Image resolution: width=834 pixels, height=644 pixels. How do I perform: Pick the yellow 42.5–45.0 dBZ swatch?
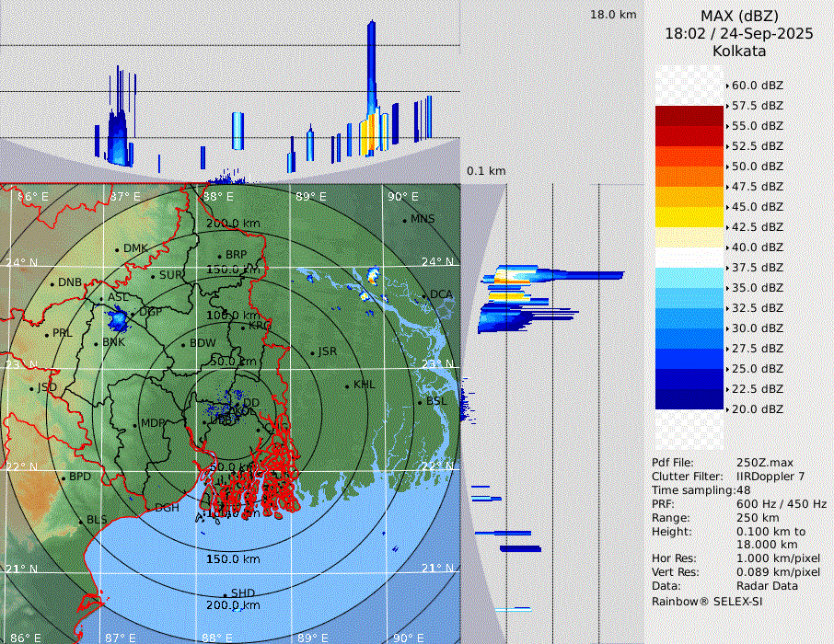pyautogui.click(x=689, y=217)
